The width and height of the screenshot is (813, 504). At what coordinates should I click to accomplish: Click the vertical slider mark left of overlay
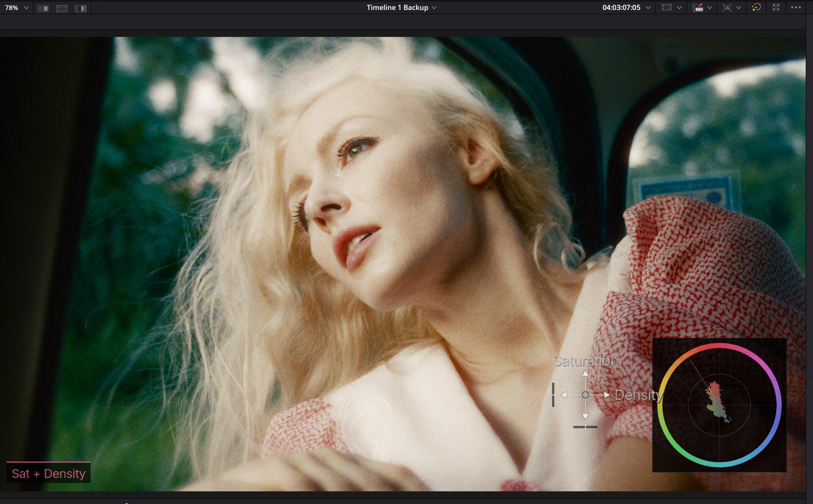[553, 395]
